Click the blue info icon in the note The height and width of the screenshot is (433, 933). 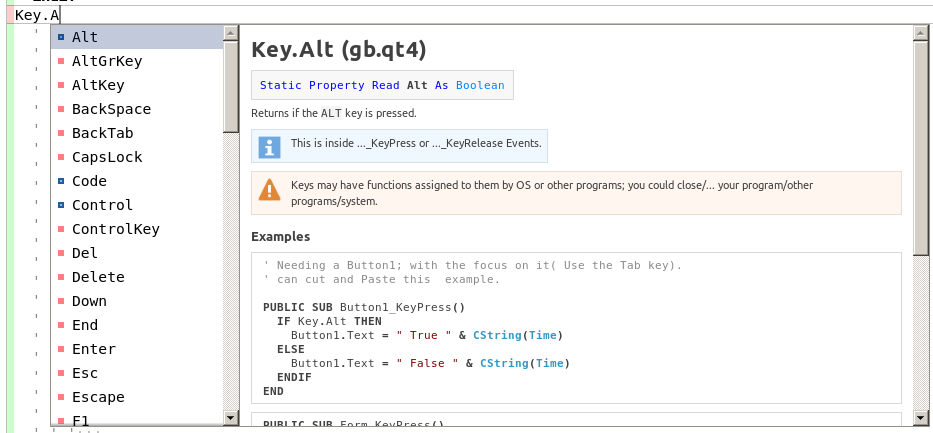click(269, 147)
